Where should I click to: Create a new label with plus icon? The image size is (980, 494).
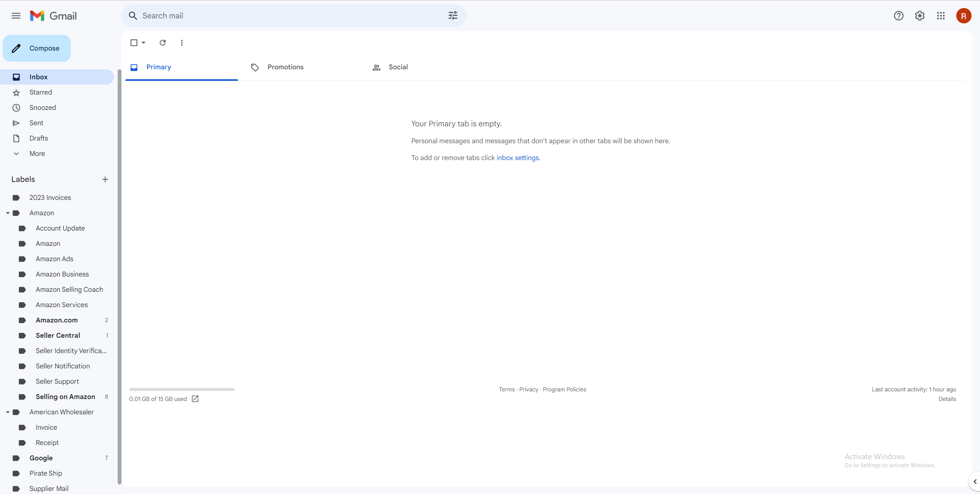[x=105, y=179]
